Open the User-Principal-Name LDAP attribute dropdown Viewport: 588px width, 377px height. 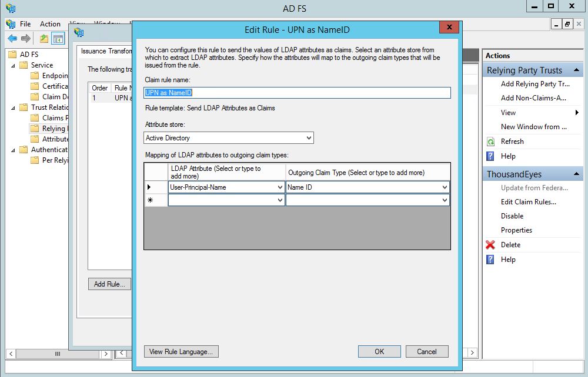[280, 187]
